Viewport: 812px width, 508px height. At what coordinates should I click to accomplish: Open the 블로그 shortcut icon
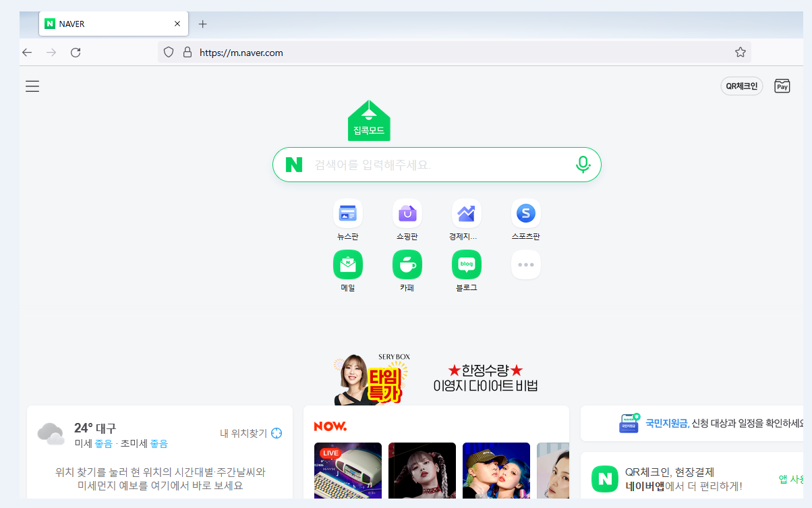click(x=467, y=264)
